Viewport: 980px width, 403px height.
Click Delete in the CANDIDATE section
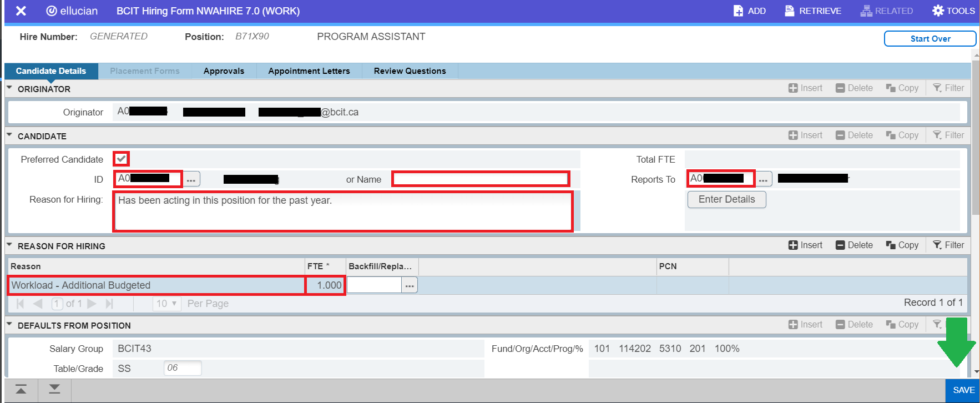(854, 135)
